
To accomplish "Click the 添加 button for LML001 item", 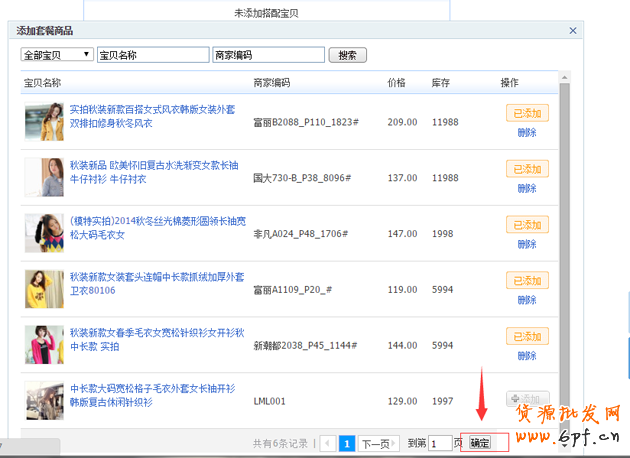I will click(x=527, y=399).
